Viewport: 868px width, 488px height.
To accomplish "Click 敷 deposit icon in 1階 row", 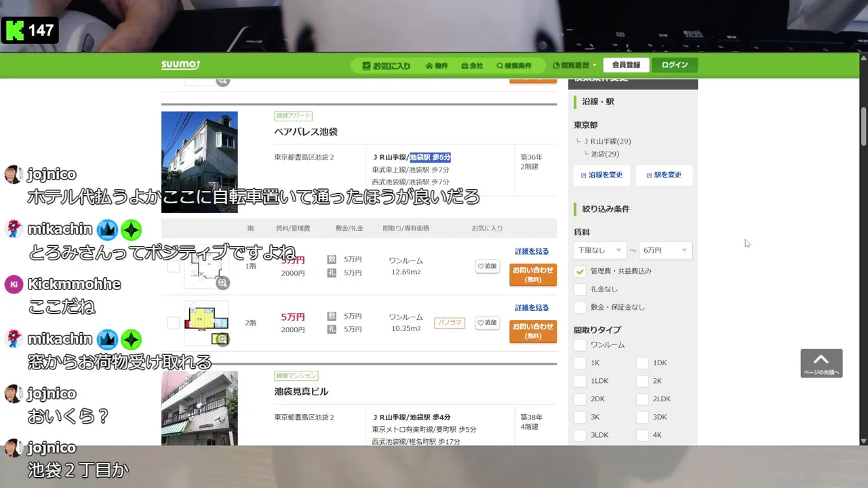I will [332, 260].
